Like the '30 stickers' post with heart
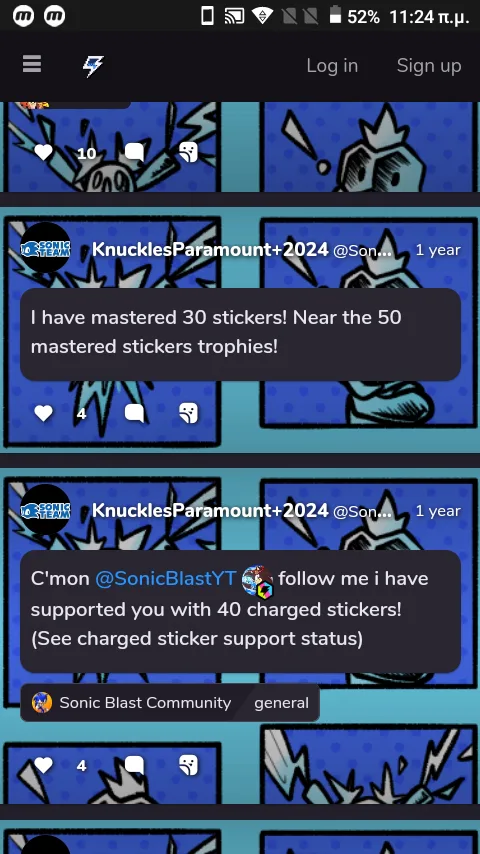The height and width of the screenshot is (854, 480). pos(44,413)
